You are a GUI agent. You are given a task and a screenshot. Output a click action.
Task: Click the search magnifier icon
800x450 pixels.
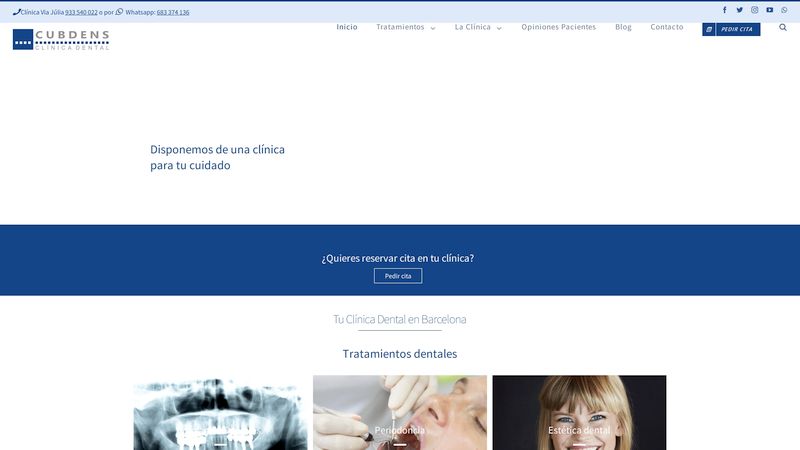(x=783, y=28)
